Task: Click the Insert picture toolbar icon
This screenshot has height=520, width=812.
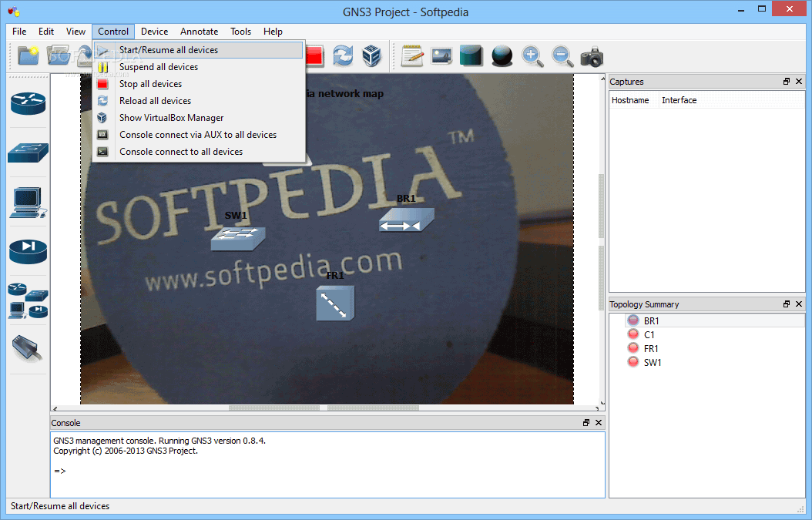Action: 441,56
